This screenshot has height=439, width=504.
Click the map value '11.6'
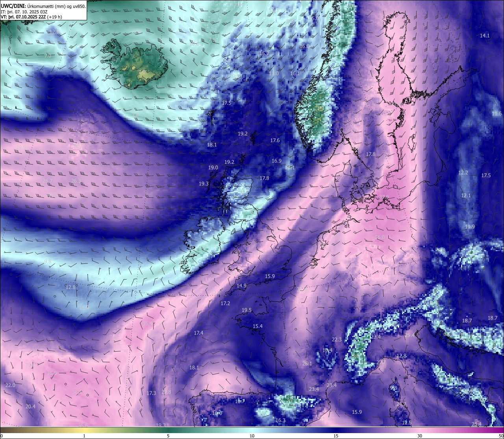click(497, 113)
